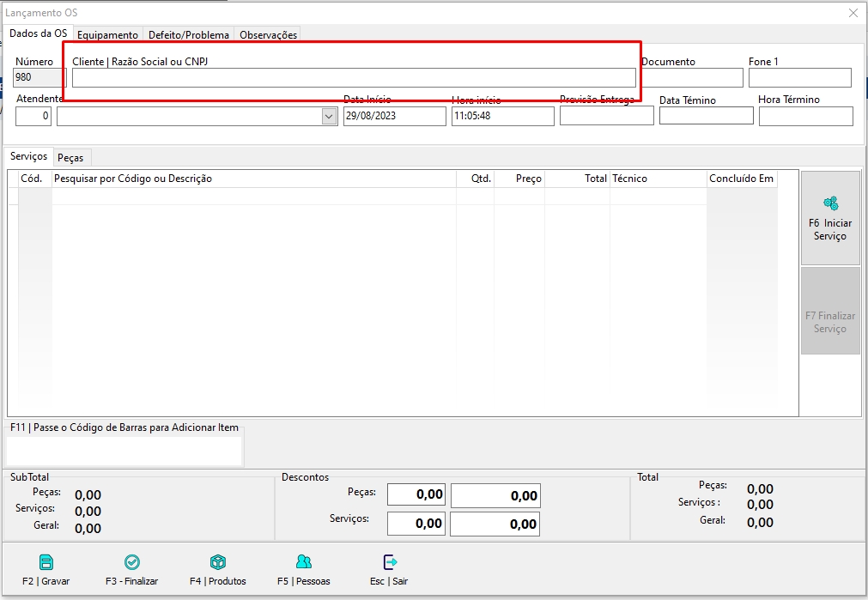Open F4 Produtos box icon
This screenshot has height=600, width=868.
coord(218,562)
